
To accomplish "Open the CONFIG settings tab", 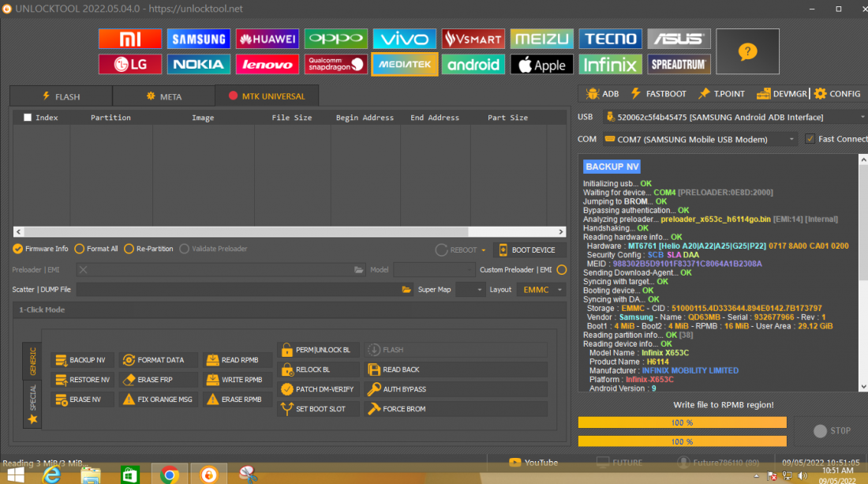I will (837, 94).
